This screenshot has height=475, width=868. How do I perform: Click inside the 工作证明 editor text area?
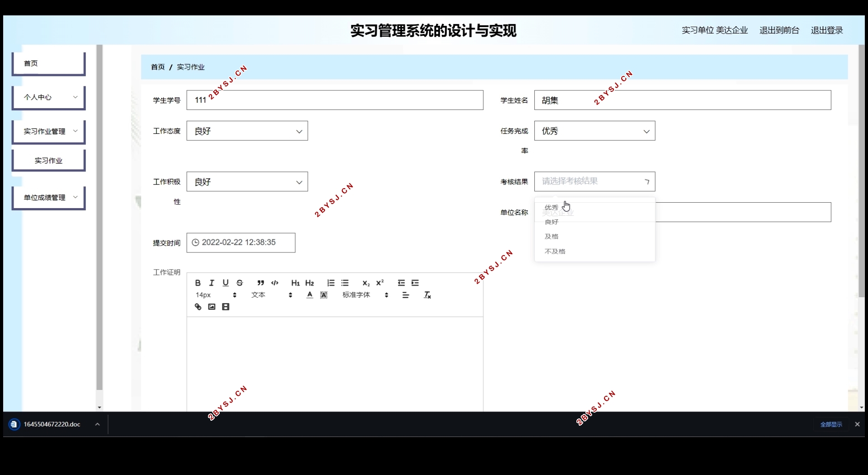[x=335, y=364]
